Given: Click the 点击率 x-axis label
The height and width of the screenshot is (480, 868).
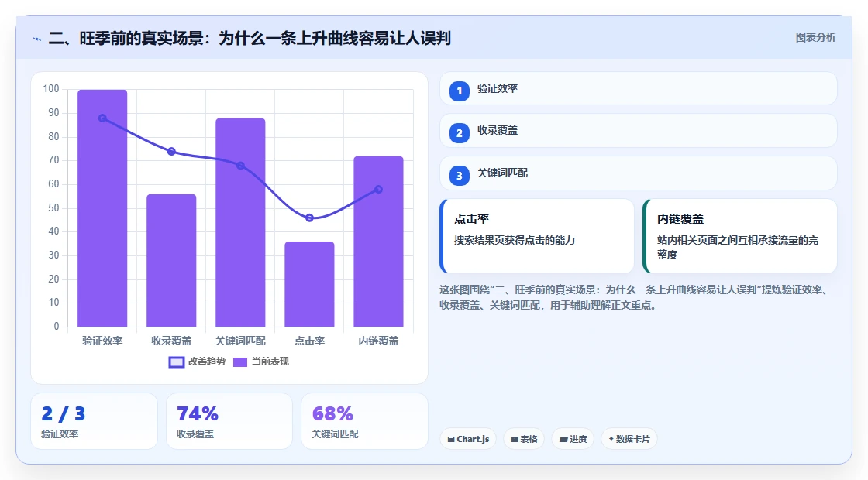Looking at the screenshot, I should pos(309,341).
